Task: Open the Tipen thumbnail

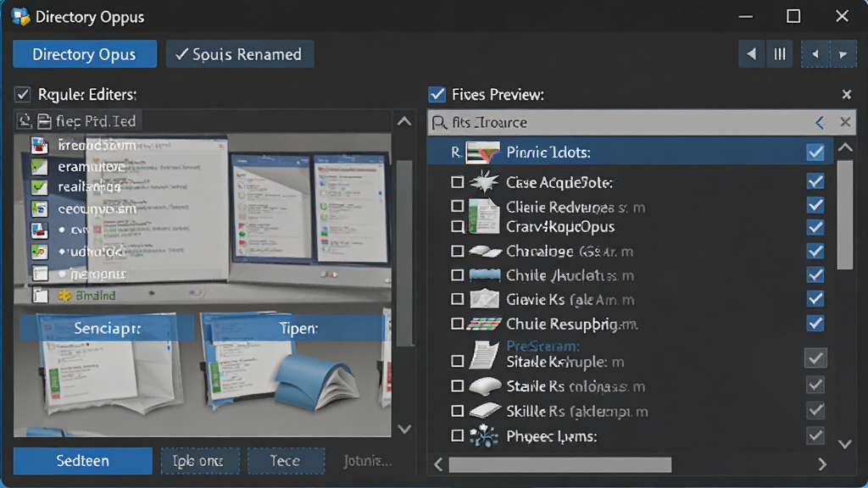Action: point(298,328)
